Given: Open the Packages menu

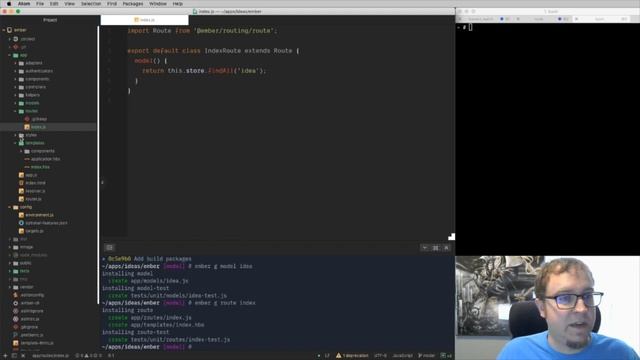Looking at the screenshot, I should click(x=133, y=4).
